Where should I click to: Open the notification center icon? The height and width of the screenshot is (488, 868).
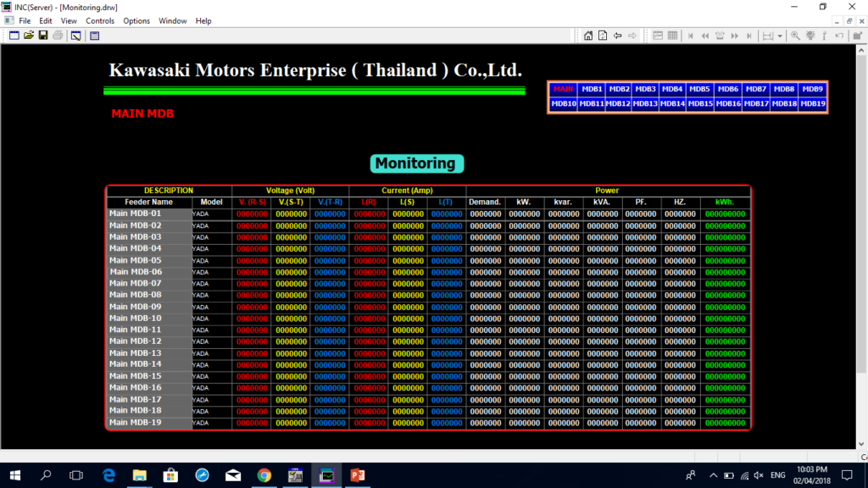tap(847, 475)
